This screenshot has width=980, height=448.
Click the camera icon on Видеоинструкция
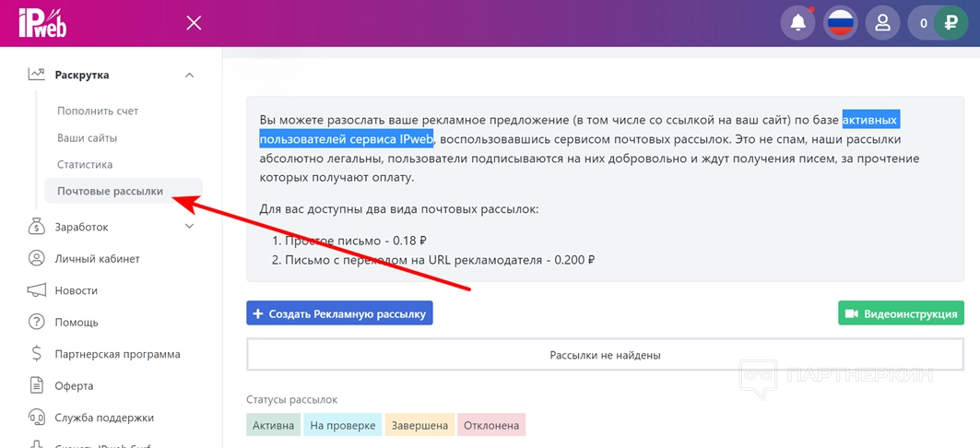click(851, 313)
